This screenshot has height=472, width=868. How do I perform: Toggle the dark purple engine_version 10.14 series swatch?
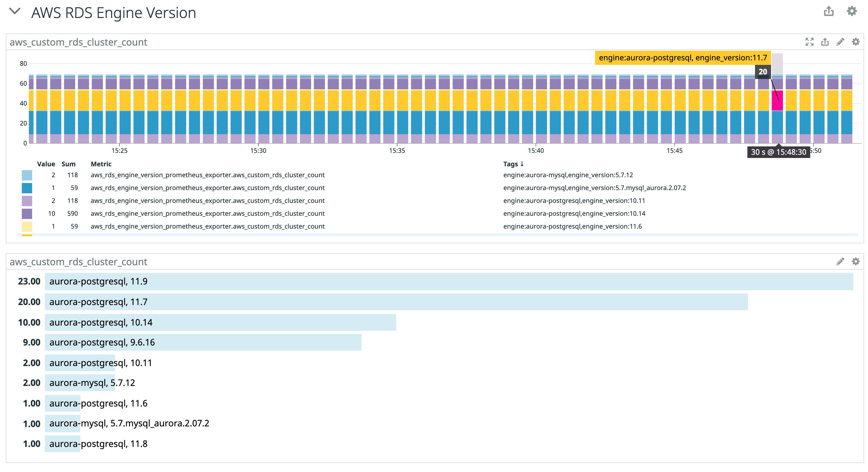(x=27, y=214)
